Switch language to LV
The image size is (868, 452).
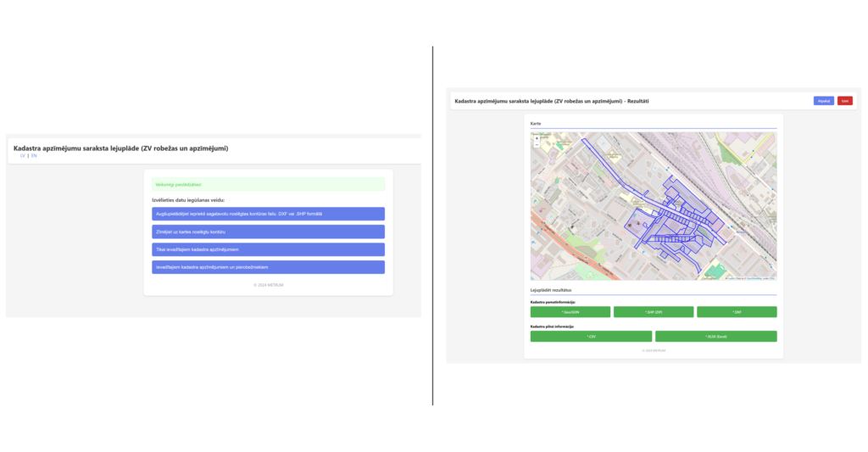pyautogui.click(x=23, y=156)
